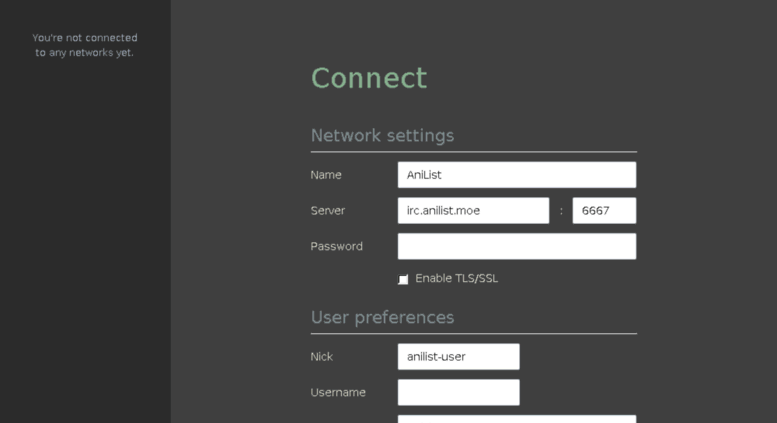
Task: Focus the empty Username field
Action: [x=458, y=392]
